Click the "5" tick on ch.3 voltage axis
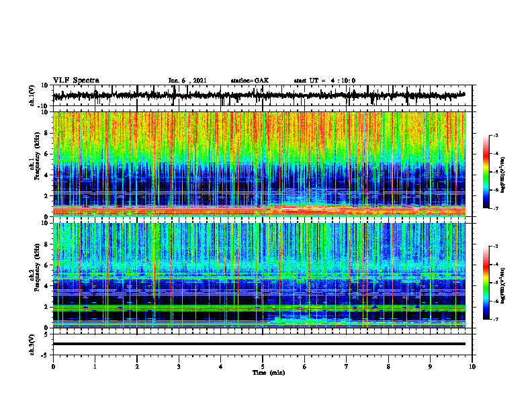The height and width of the screenshot is (411, 532). coord(46,334)
